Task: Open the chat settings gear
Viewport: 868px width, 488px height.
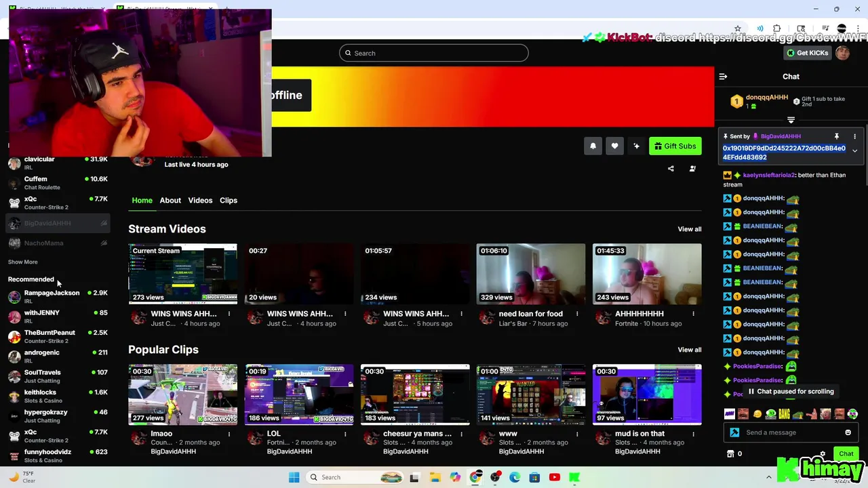Action: tap(823, 454)
